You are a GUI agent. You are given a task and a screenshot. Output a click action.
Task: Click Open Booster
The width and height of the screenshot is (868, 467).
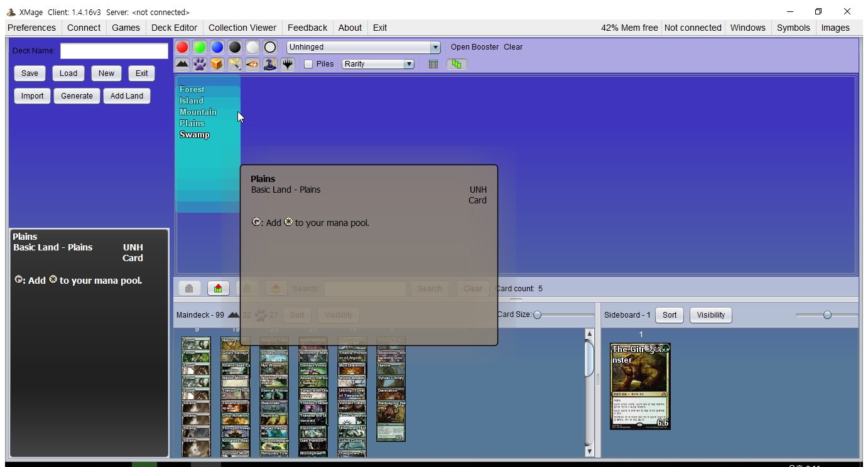pyautogui.click(x=475, y=47)
